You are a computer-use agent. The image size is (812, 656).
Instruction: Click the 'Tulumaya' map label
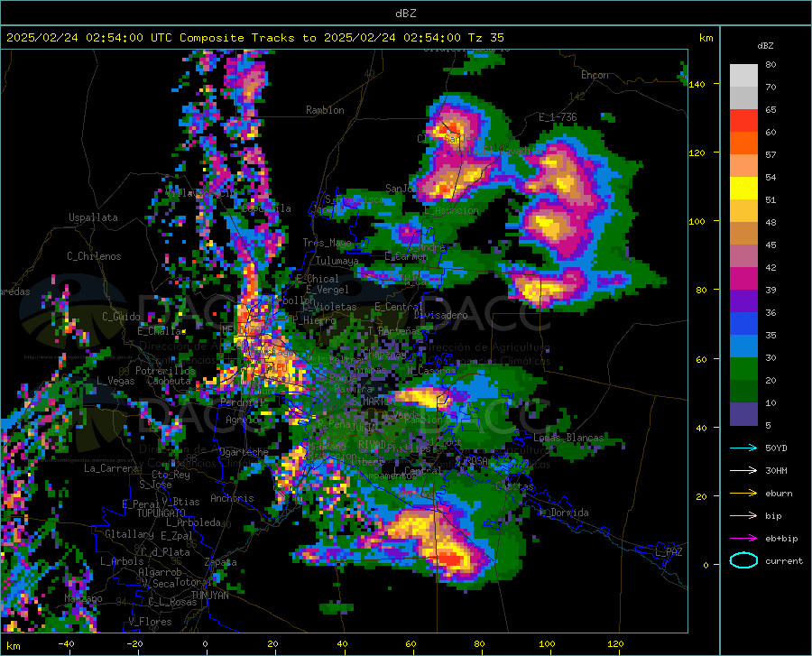point(337,261)
